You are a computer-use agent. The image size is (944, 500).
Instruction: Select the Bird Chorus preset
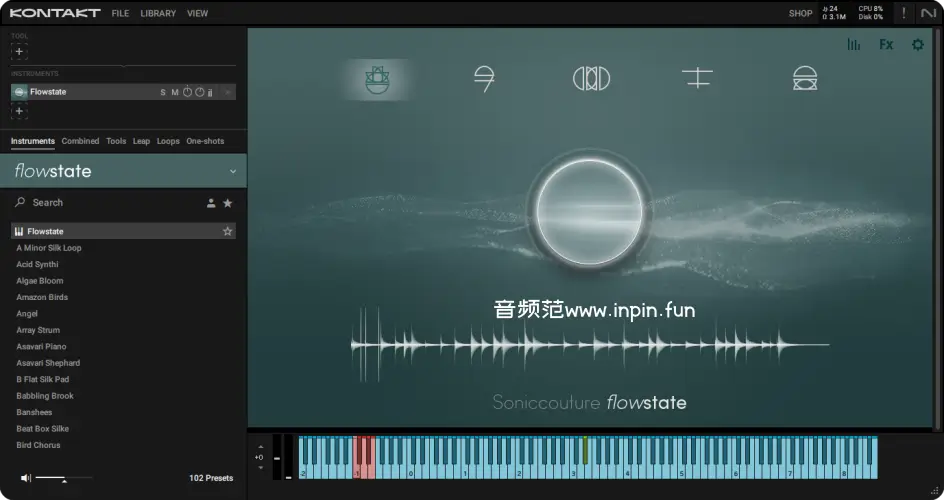(x=39, y=445)
